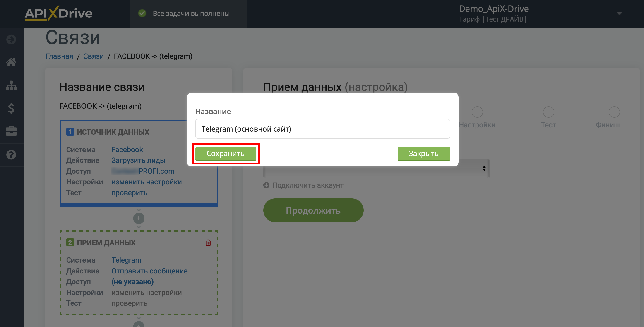Click Отправить сообщение action link
This screenshot has width=644, height=327.
[x=149, y=271]
